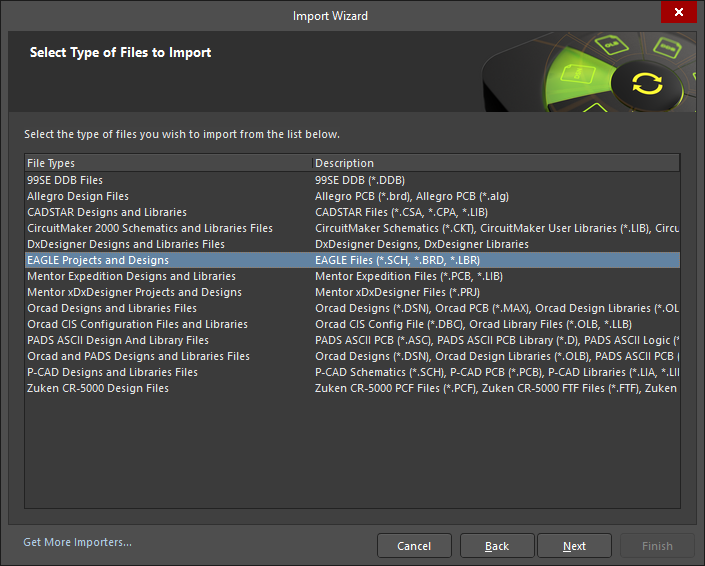Image resolution: width=705 pixels, height=566 pixels.
Task: Pick P-CAD Designs and Libraries Files
Action: (x=352, y=372)
